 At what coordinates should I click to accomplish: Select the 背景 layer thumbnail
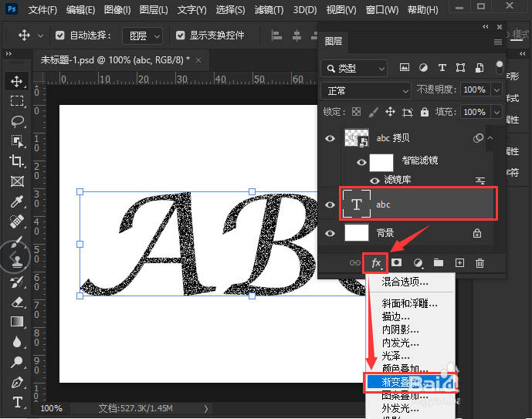[357, 233]
